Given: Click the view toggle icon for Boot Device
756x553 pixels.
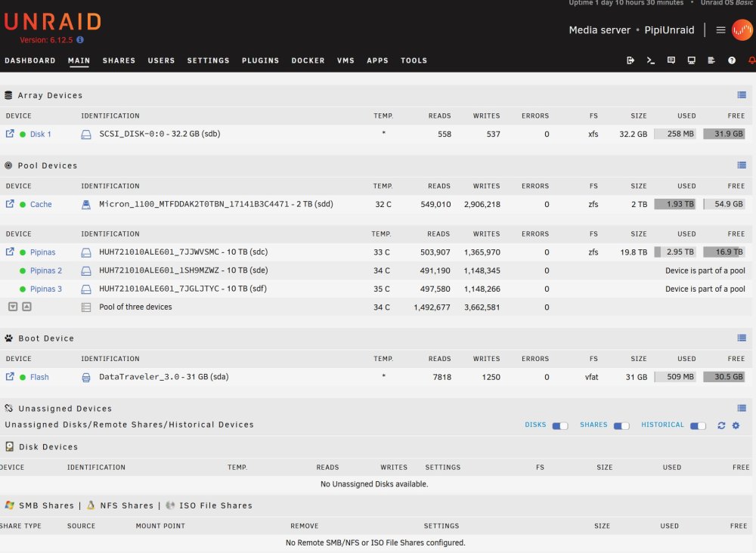Looking at the screenshot, I should pos(742,338).
